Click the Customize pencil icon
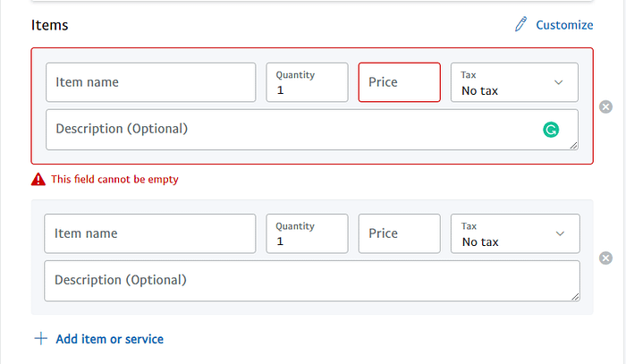The width and height of the screenshot is (626, 364). point(520,24)
